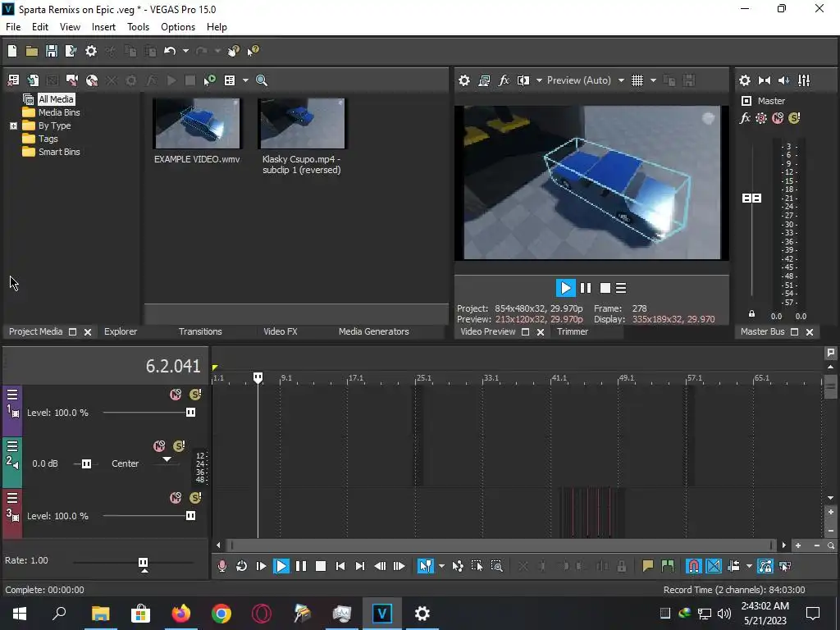Image resolution: width=840 pixels, height=630 pixels.
Task: Click the timeline Stop button
Action: point(321,566)
